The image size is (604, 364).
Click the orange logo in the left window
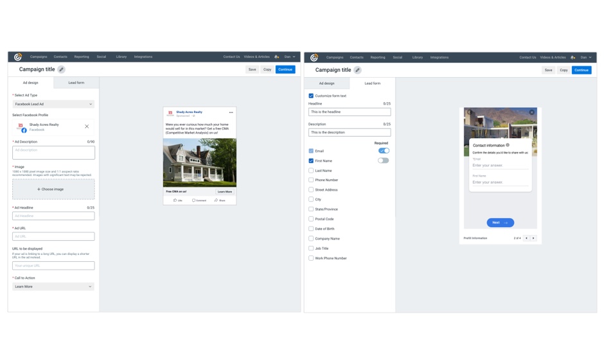pos(18,57)
